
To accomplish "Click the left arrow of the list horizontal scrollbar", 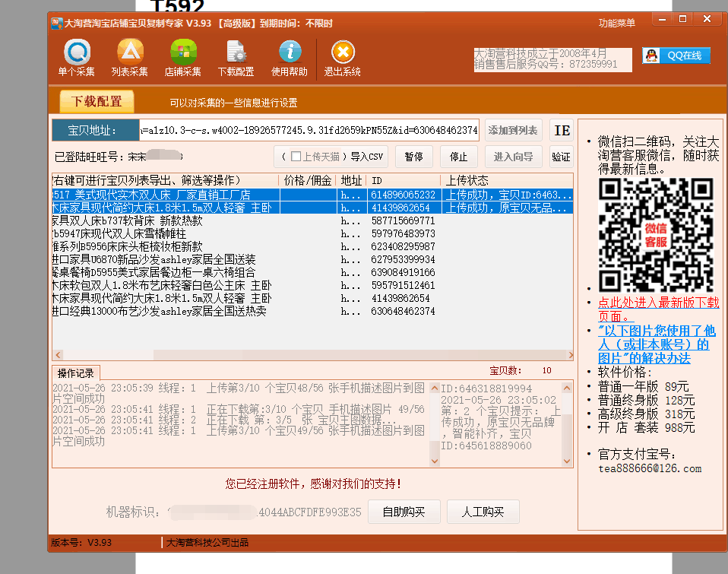I will point(58,355).
